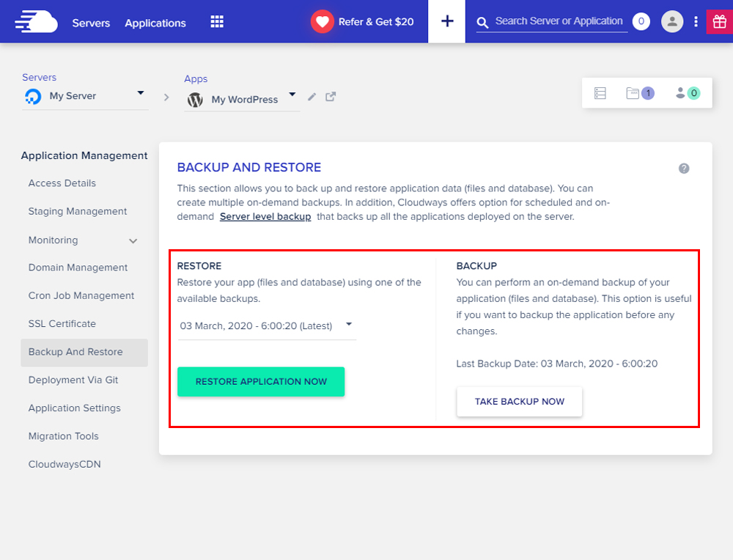Open Backup and Restore help icon
733x560 pixels.
[x=684, y=169]
